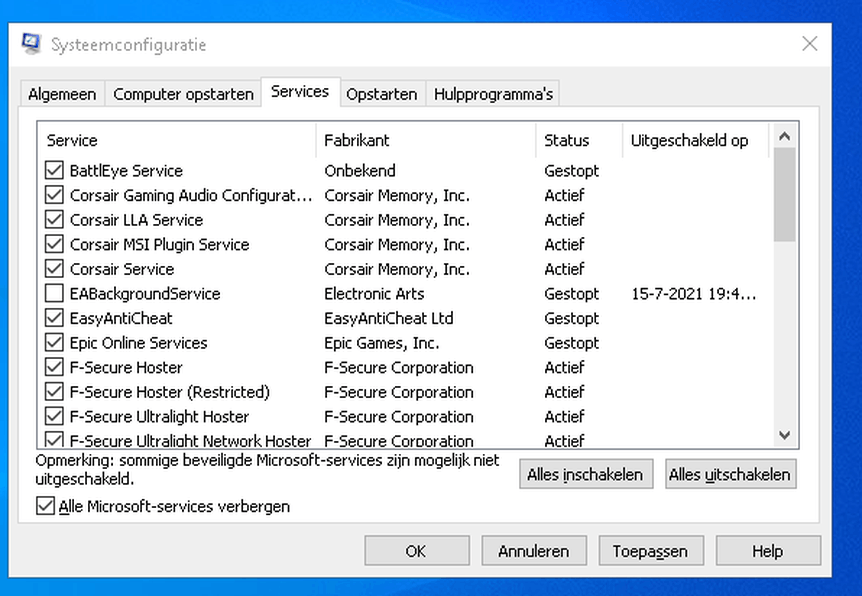
Task: Toggle the Epic Online Services checkbox
Action: [54, 343]
